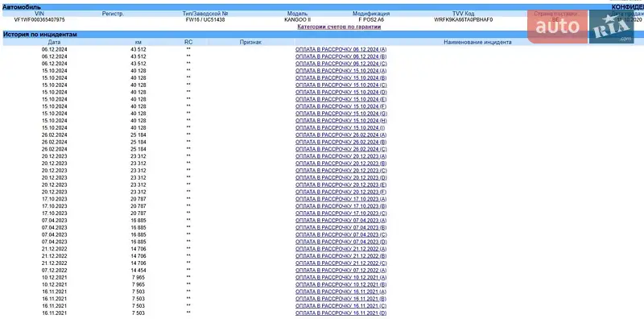This screenshot has height=319, width=644.
Task: Open incident ОПЛАТА В РАССРОЧКУ 07.12.2022 (A)
Action: pyautogui.click(x=341, y=271)
